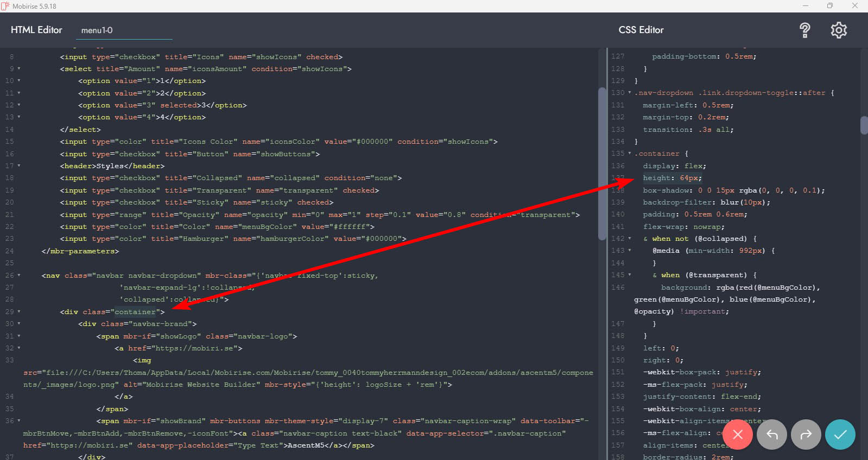Image resolution: width=868 pixels, height=460 pixels.
Task: Fold the nav element at line 26
Action: [x=19, y=276]
